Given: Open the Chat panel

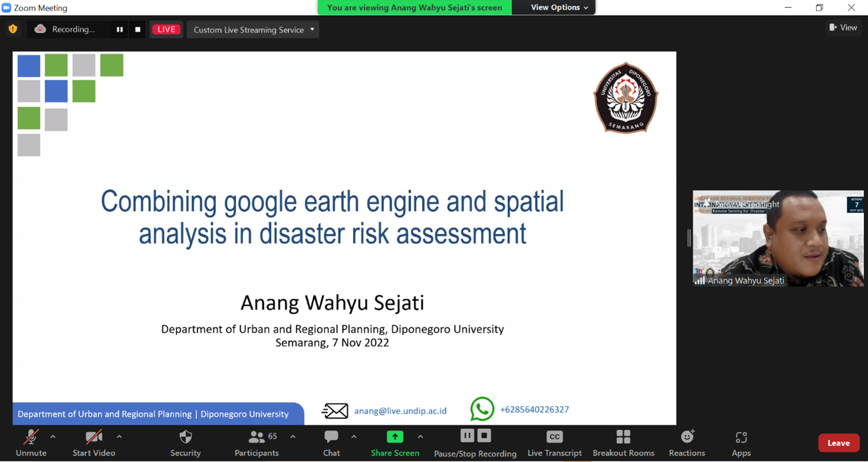Looking at the screenshot, I should coord(331,443).
